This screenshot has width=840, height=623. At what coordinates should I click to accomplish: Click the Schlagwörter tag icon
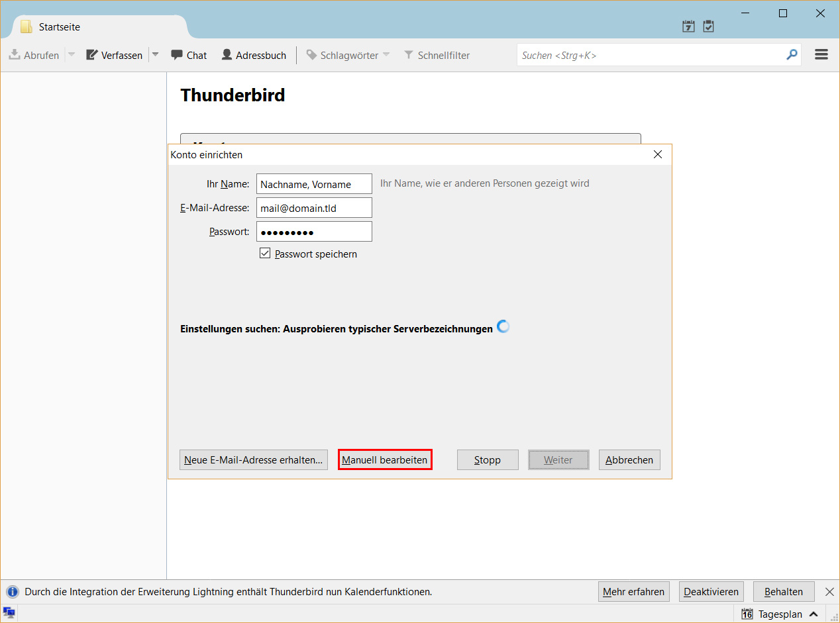pos(311,55)
